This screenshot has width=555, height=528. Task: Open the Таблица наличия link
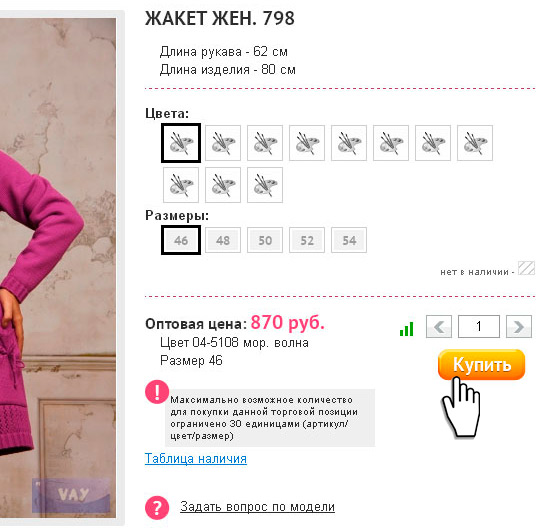(196, 459)
